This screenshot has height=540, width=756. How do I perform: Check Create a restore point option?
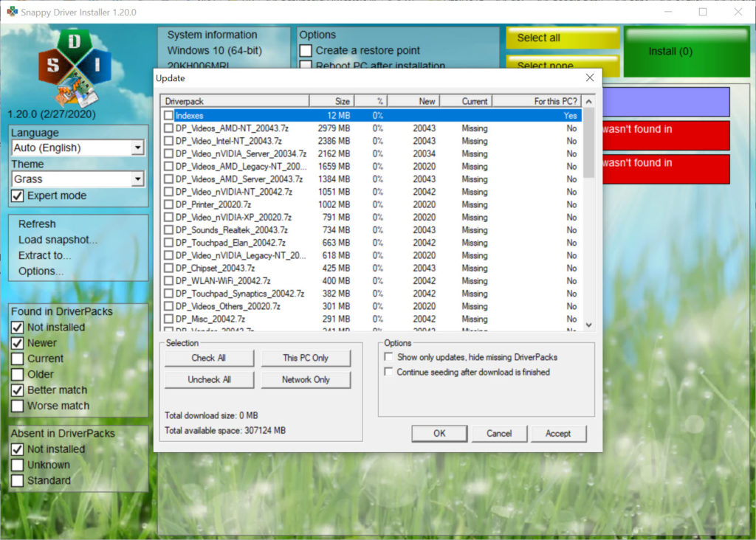(306, 51)
